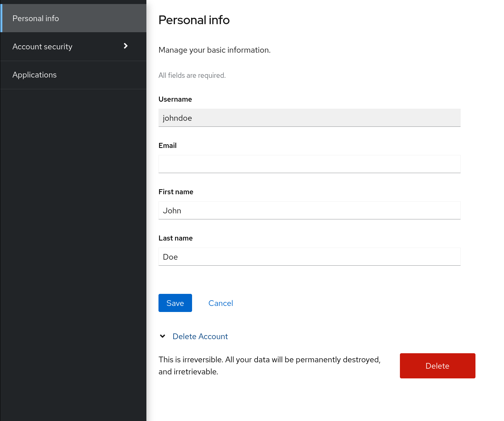Select Account security in the sidebar

point(42,47)
